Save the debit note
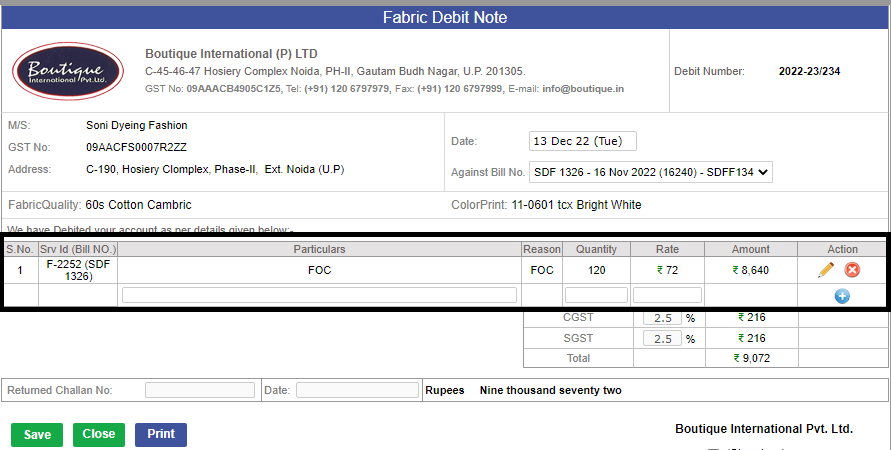Viewport: 891px width, 450px height. [x=37, y=435]
